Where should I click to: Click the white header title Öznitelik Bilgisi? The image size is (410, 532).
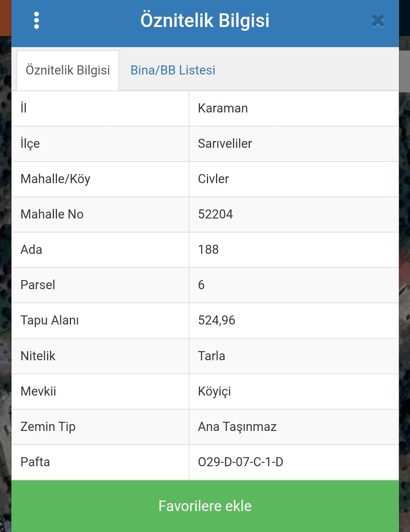click(x=205, y=21)
